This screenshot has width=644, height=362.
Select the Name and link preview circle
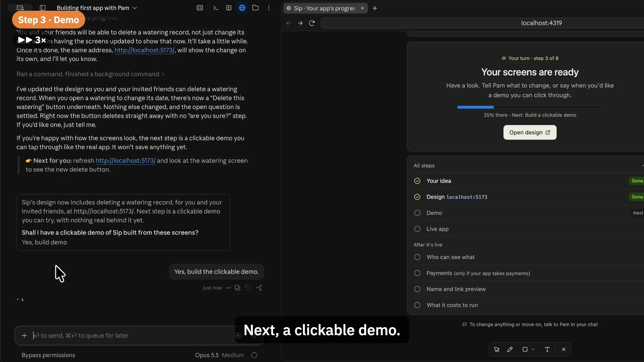[x=417, y=289]
